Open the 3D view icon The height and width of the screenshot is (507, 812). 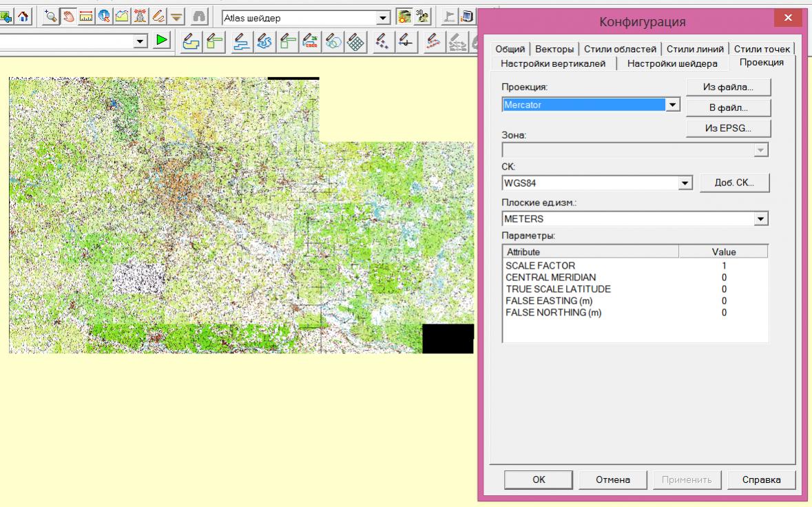tap(422, 17)
